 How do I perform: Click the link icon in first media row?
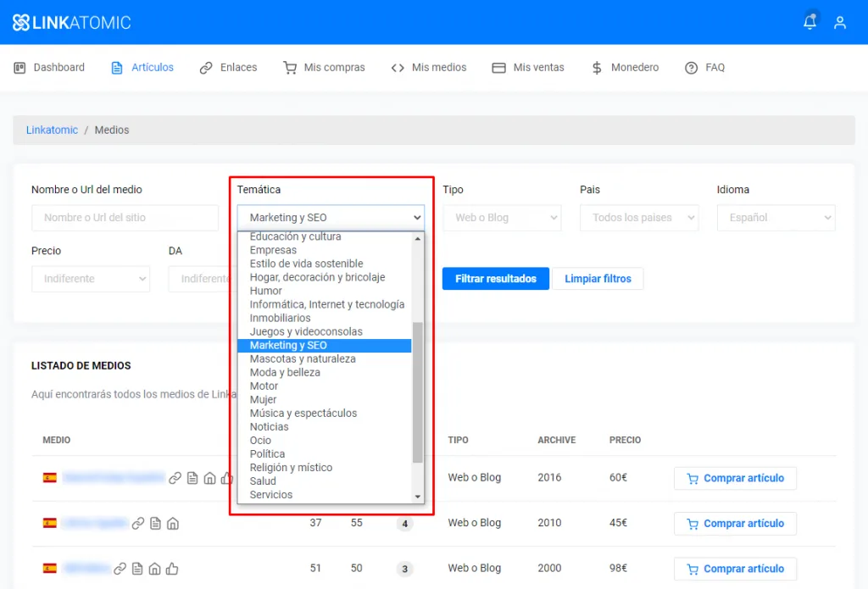coord(175,478)
